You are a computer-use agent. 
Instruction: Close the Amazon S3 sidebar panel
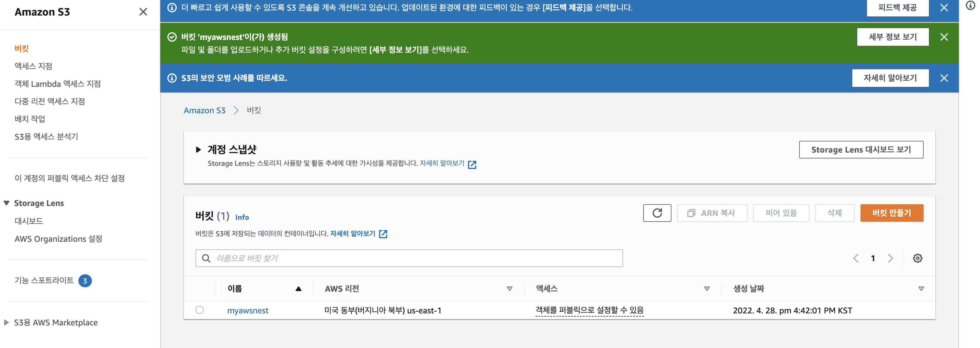(x=143, y=12)
